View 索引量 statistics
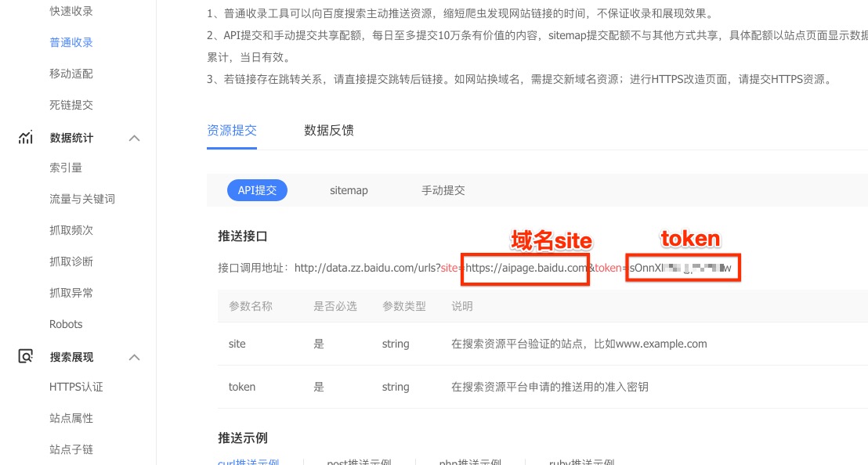This screenshot has width=868, height=465. pyautogui.click(x=66, y=168)
